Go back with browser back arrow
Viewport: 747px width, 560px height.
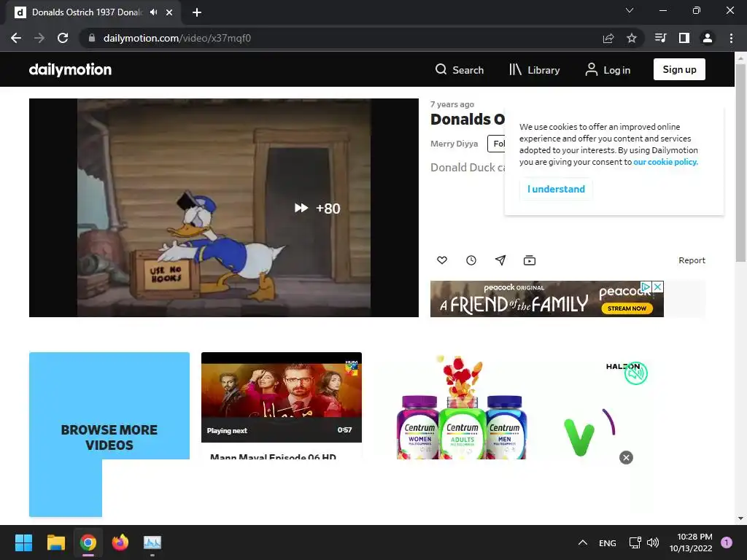coord(16,38)
